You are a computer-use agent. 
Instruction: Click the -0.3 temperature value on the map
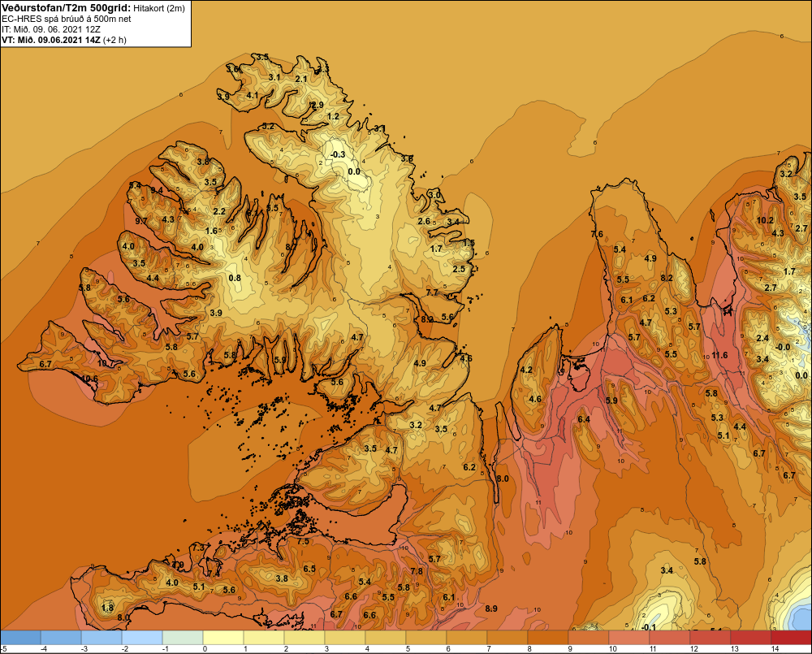338,154
